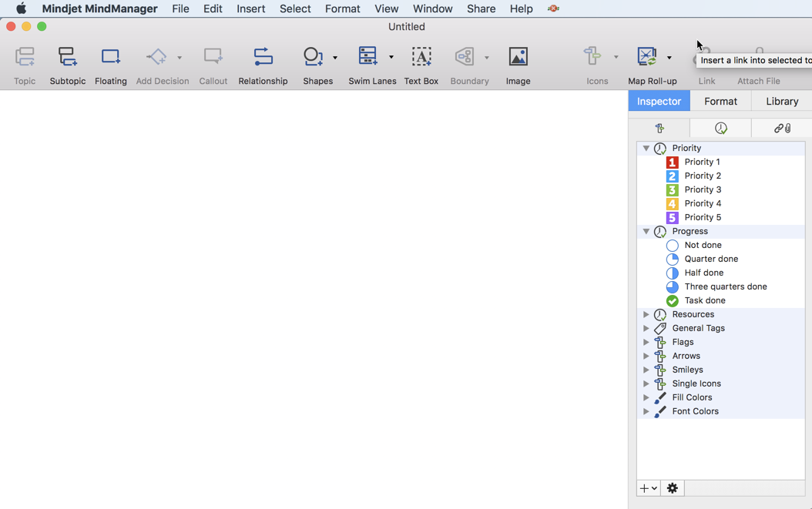Click the purple Priority 5 marker icon
The width and height of the screenshot is (812, 509).
[673, 217]
